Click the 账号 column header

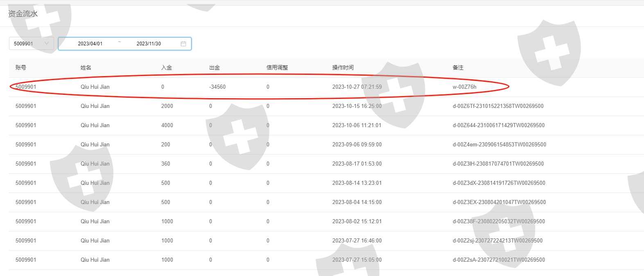tap(21, 67)
